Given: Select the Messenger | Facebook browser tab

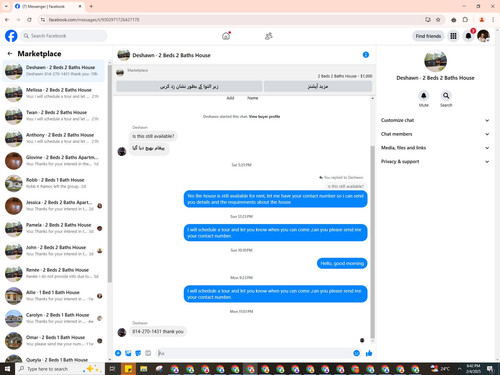Looking at the screenshot, I should tap(48, 6).
